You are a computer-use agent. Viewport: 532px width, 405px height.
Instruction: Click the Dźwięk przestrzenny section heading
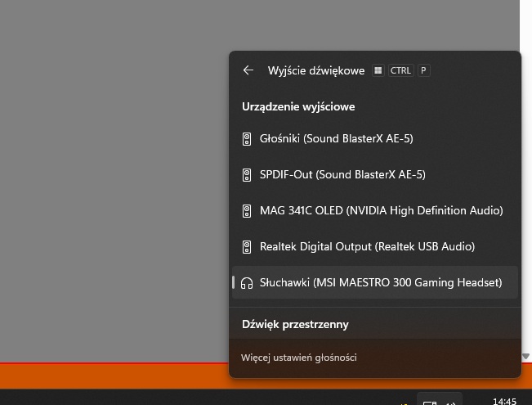(295, 325)
